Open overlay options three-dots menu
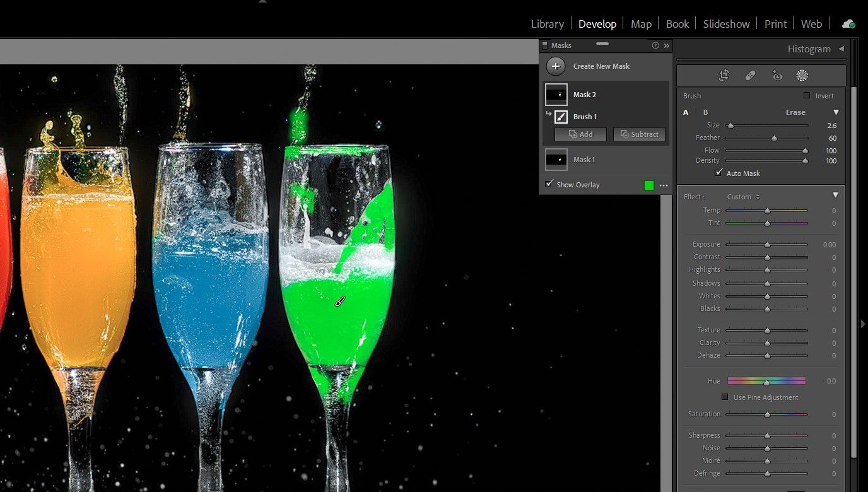The width and height of the screenshot is (868, 492). tap(664, 185)
